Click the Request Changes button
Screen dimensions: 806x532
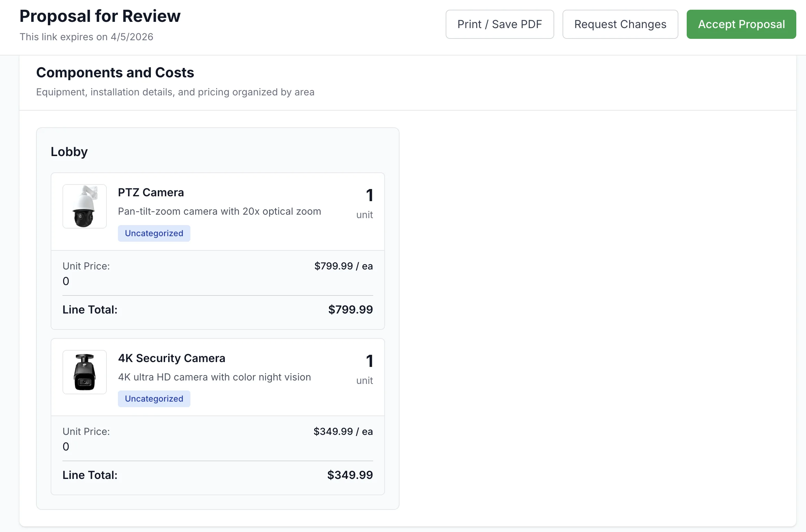click(x=620, y=24)
